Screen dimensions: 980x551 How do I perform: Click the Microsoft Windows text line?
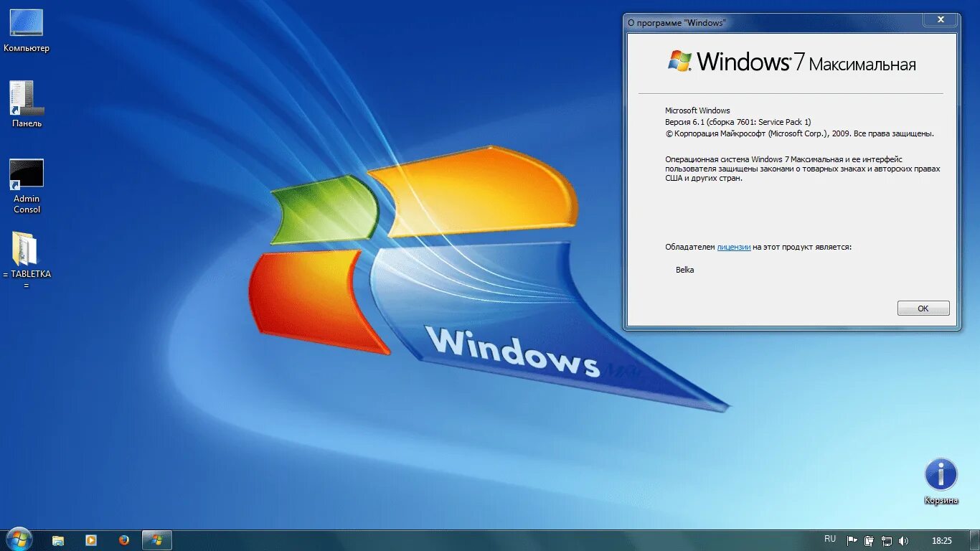pyautogui.click(x=697, y=110)
